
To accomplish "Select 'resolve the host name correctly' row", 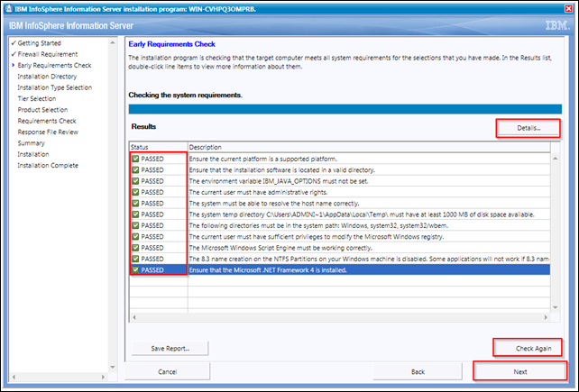I will (x=340, y=203).
